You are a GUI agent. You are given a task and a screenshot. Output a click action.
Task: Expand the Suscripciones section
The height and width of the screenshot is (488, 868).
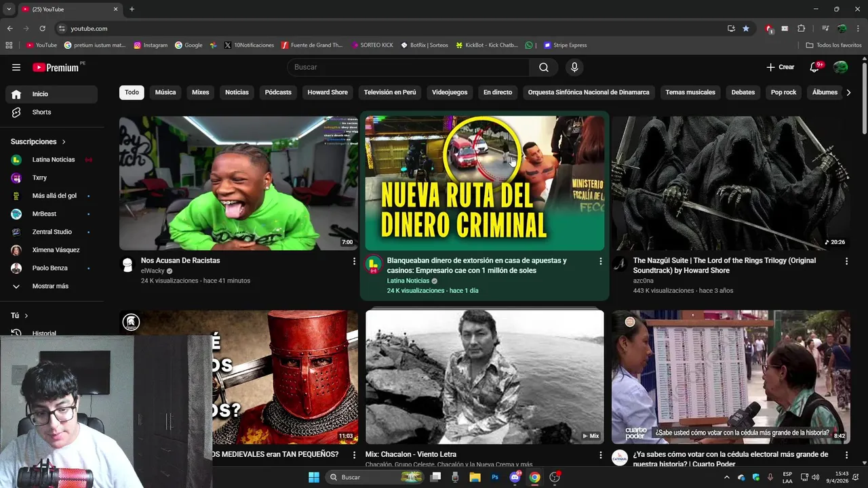(x=39, y=142)
